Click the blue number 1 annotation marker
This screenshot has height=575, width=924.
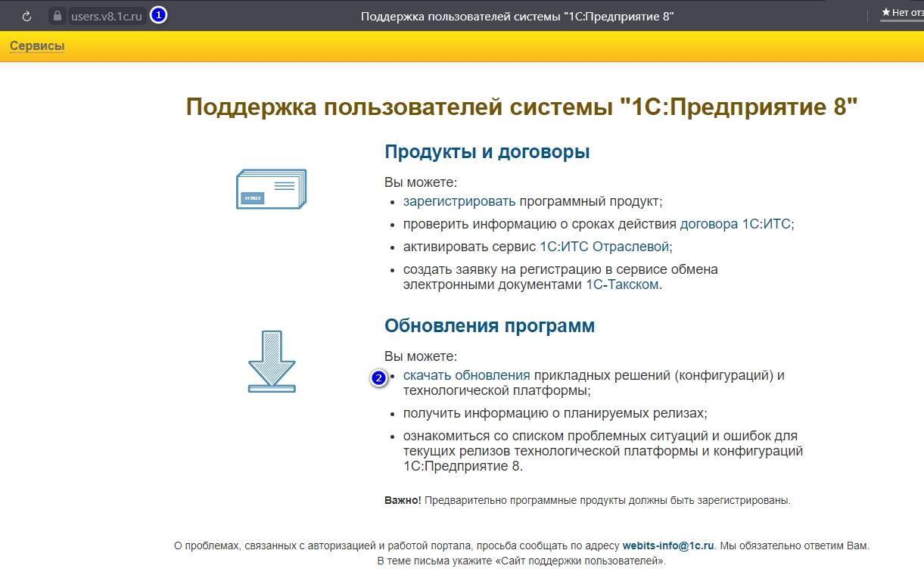pyautogui.click(x=158, y=15)
